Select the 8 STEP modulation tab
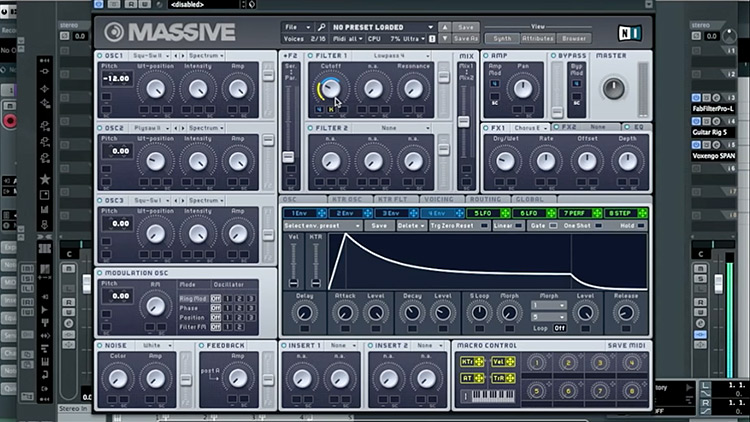Viewport: 750px width, 422px height. point(620,213)
